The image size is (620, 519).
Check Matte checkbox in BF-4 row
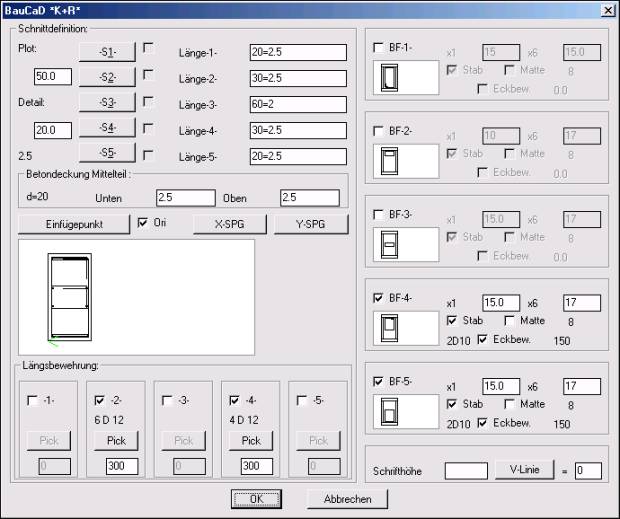pyautogui.click(x=510, y=321)
